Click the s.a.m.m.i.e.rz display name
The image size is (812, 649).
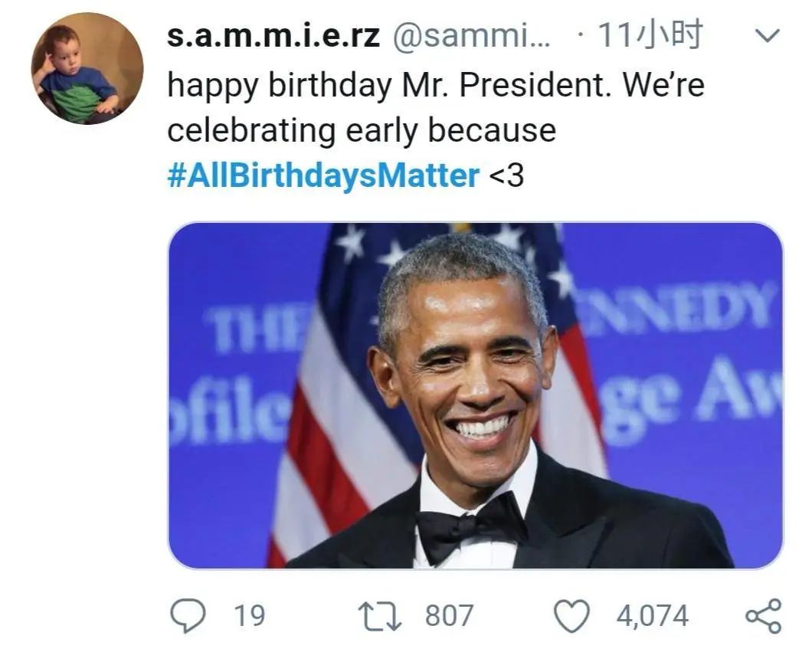click(x=273, y=36)
